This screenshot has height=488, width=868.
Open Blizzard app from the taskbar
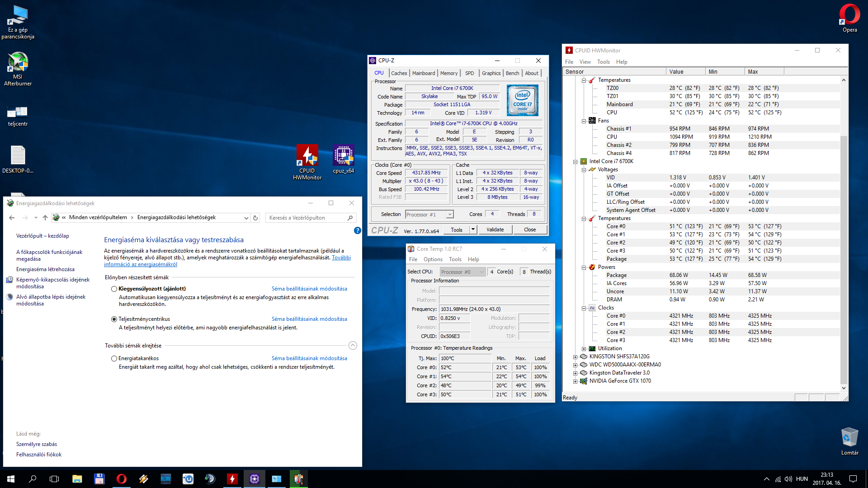165,479
